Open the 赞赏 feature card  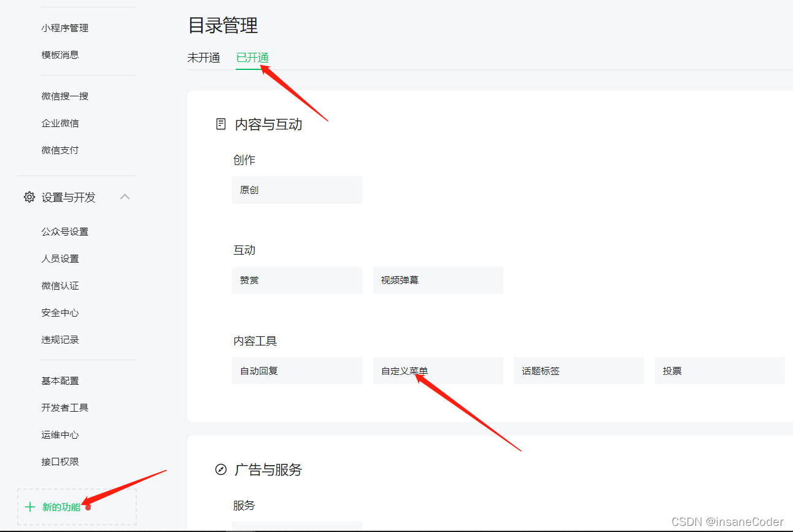click(296, 280)
